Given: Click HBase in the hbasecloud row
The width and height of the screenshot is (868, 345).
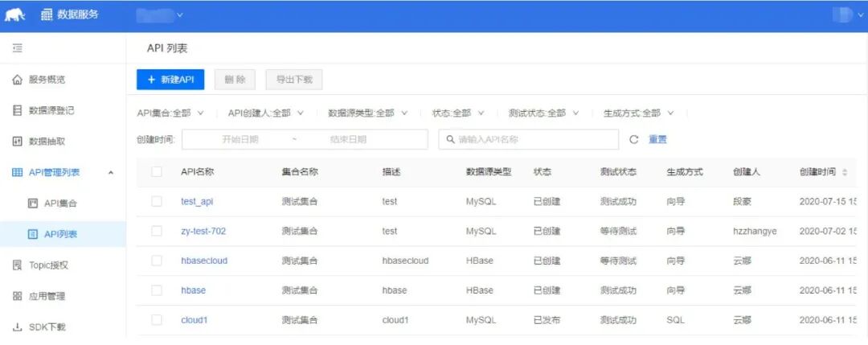Looking at the screenshot, I should click(479, 261).
